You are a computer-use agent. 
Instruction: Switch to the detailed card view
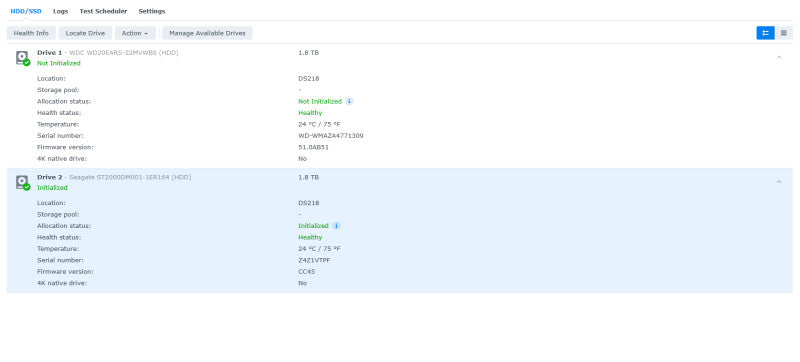(765, 33)
